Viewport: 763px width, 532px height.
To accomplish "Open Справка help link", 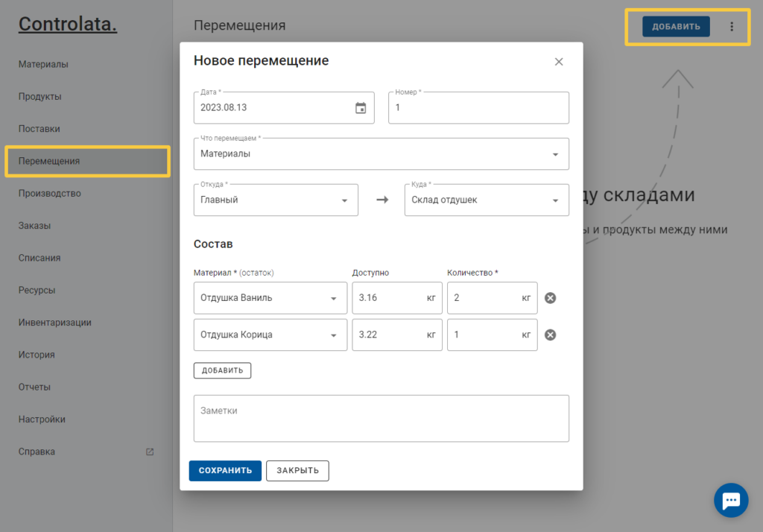I will [x=37, y=452].
